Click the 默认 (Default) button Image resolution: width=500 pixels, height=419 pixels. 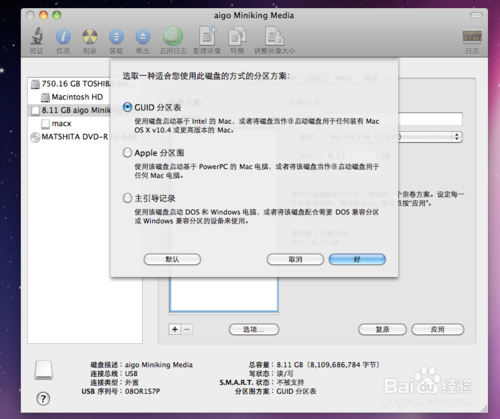point(172,259)
